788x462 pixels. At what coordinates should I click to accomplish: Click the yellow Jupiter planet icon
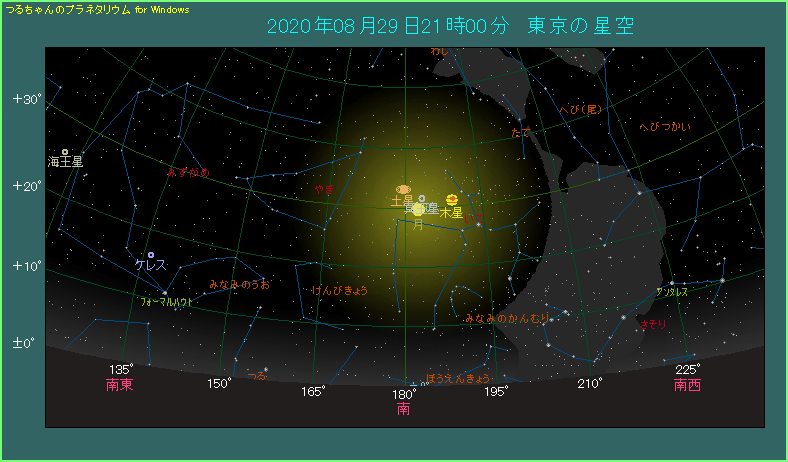pos(452,200)
